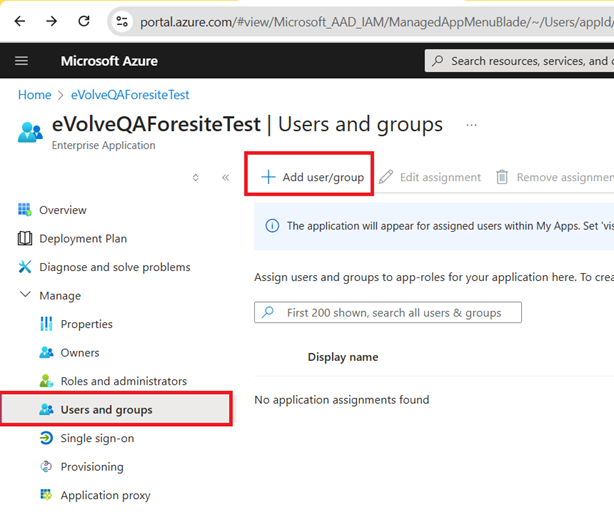Follow the eVolveQAForesiteTest breadcrumb link

click(x=130, y=95)
